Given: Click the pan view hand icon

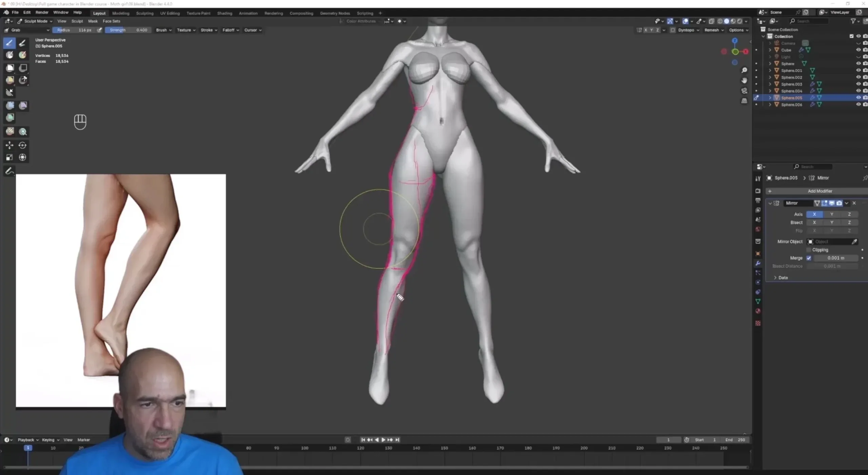Looking at the screenshot, I should tap(744, 80).
